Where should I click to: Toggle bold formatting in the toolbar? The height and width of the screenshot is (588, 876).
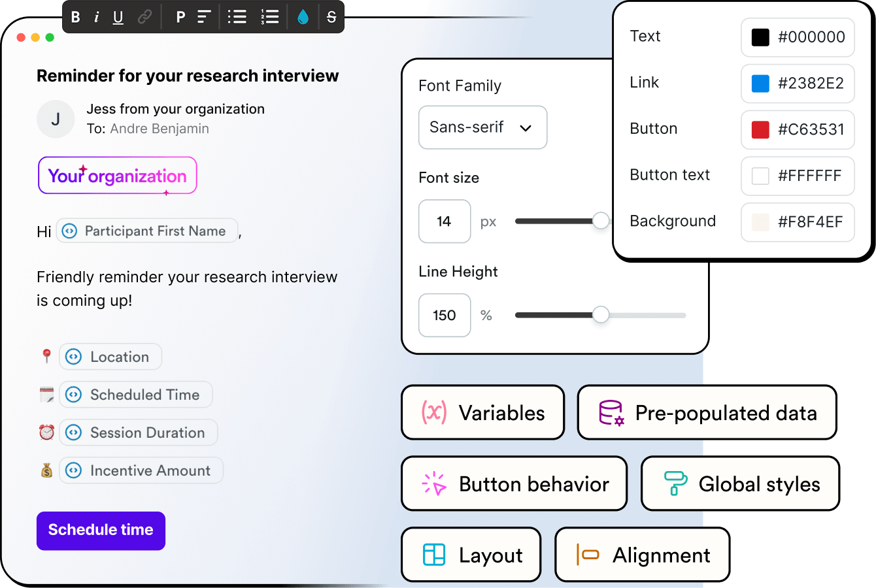tap(76, 17)
